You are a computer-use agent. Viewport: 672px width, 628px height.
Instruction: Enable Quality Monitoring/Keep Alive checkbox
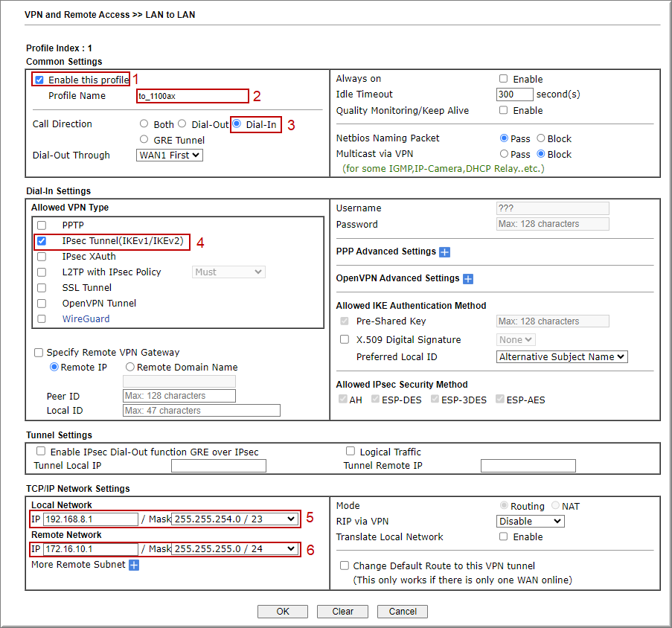(x=504, y=110)
